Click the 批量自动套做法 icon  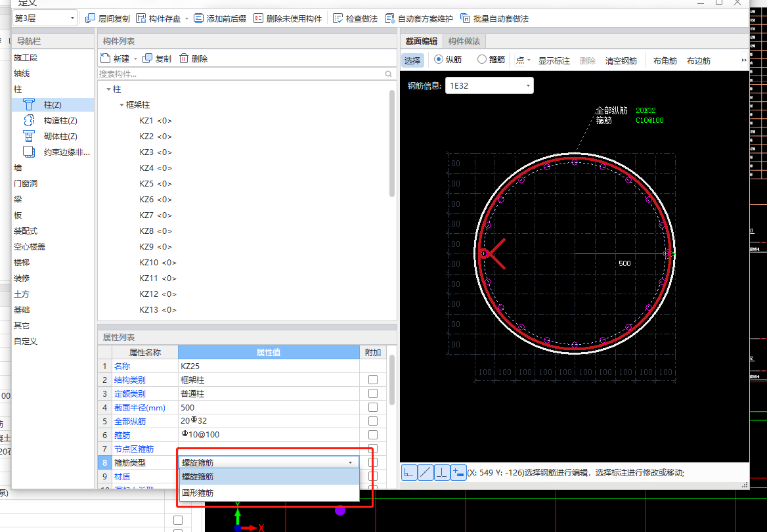pyautogui.click(x=465, y=18)
